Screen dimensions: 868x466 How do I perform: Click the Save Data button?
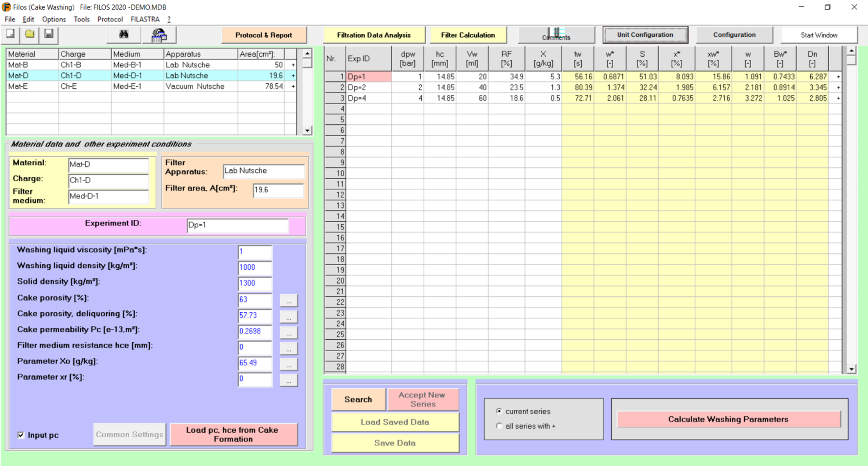pyautogui.click(x=395, y=443)
